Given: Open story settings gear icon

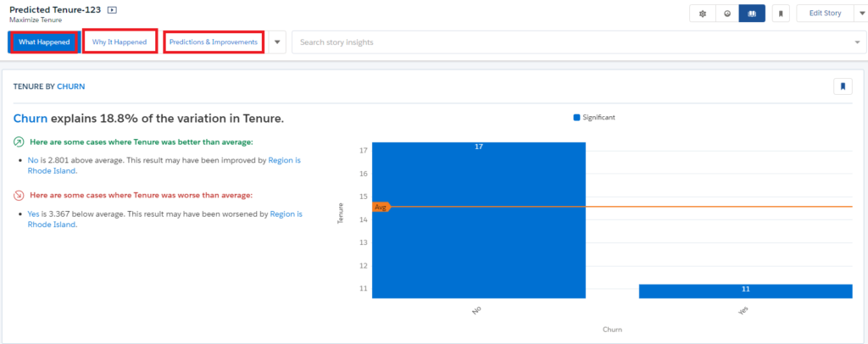Looking at the screenshot, I should (x=703, y=14).
